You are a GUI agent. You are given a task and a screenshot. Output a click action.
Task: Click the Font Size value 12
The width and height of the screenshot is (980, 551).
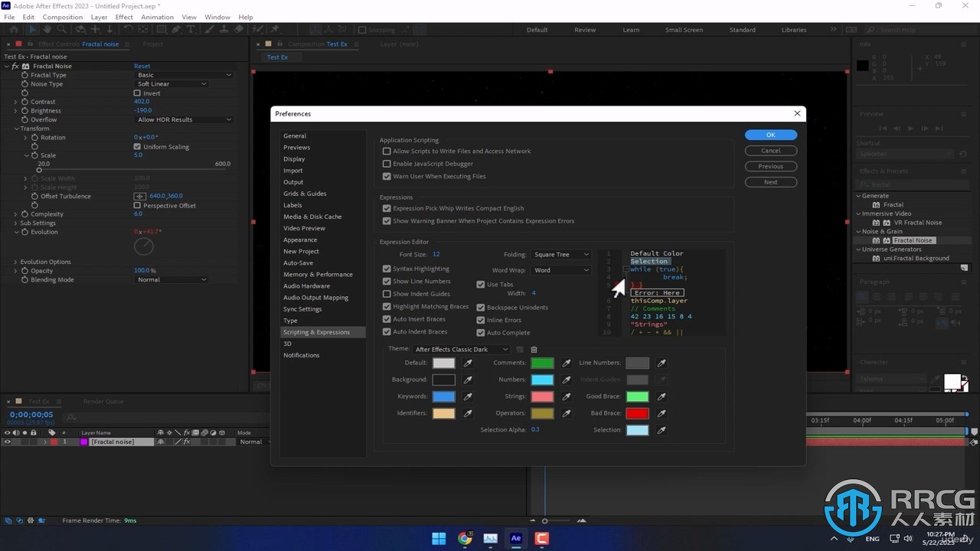(436, 254)
